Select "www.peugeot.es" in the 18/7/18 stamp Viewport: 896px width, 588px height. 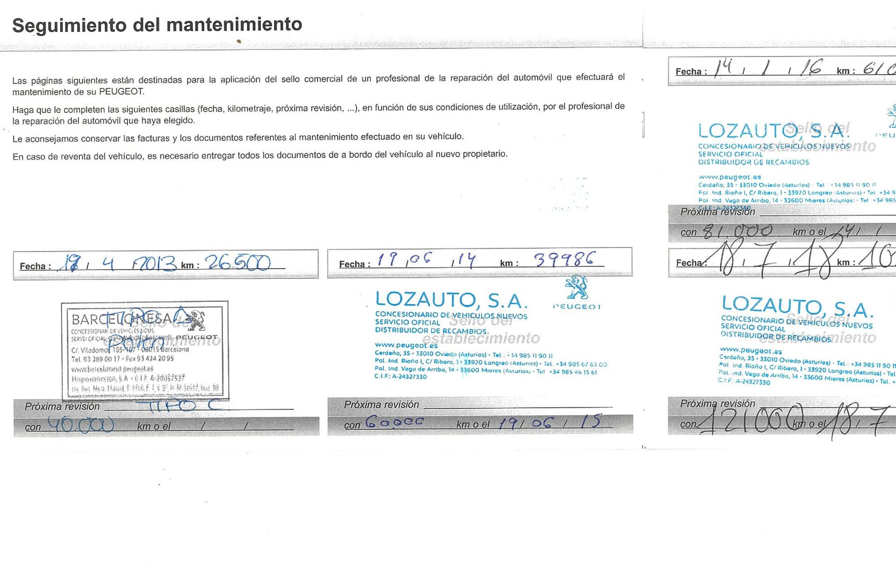pyautogui.click(x=751, y=350)
